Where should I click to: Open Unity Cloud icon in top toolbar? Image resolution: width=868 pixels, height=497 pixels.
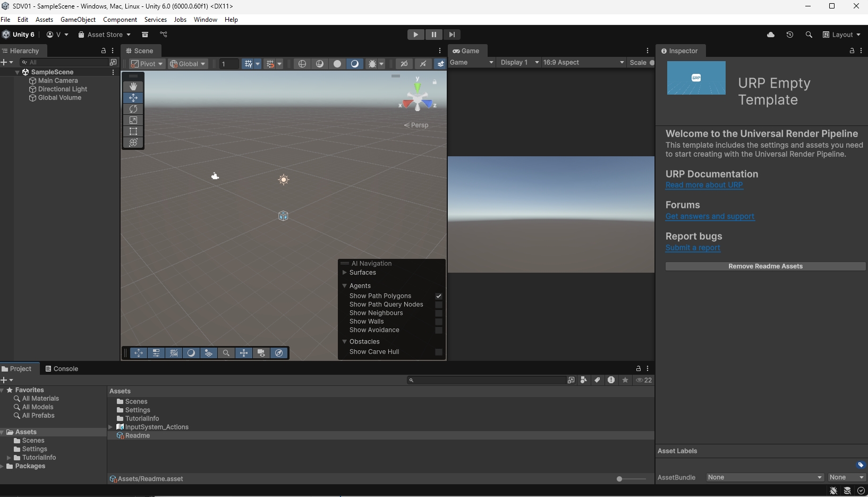coord(771,35)
